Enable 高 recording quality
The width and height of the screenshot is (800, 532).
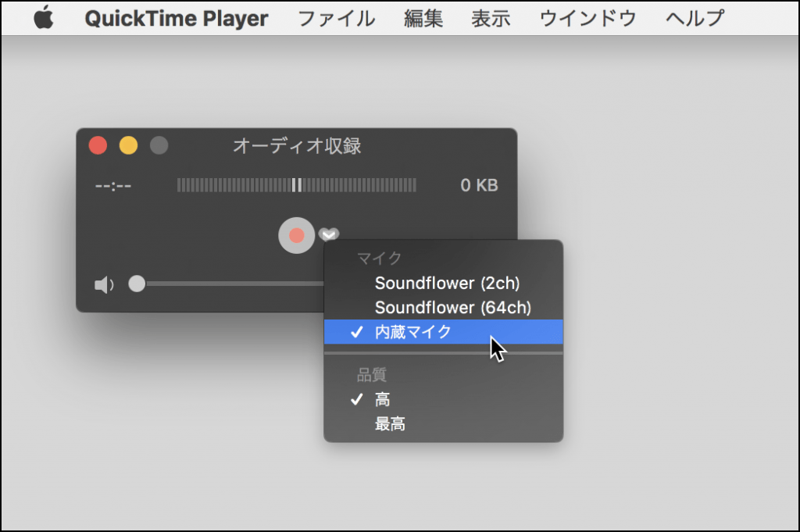381,398
